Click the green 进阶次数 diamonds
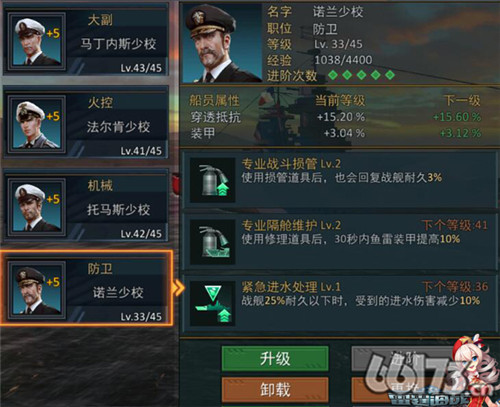Viewport: 500px width, 407px height. click(361, 75)
